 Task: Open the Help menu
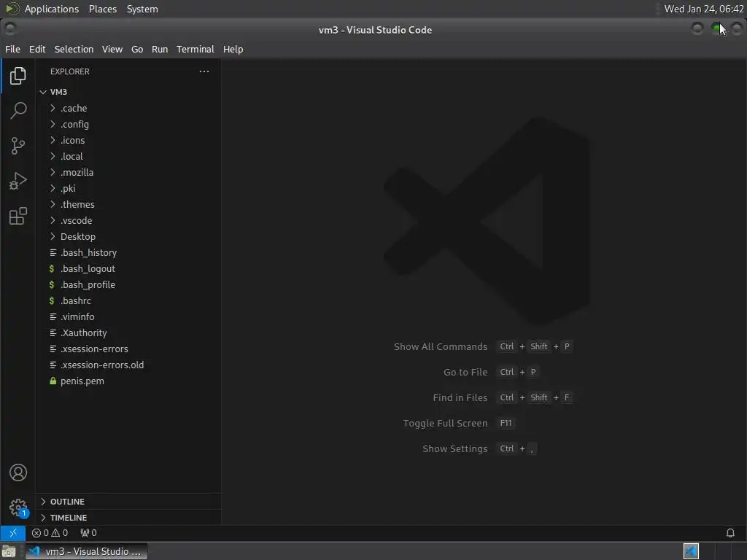(233, 49)
